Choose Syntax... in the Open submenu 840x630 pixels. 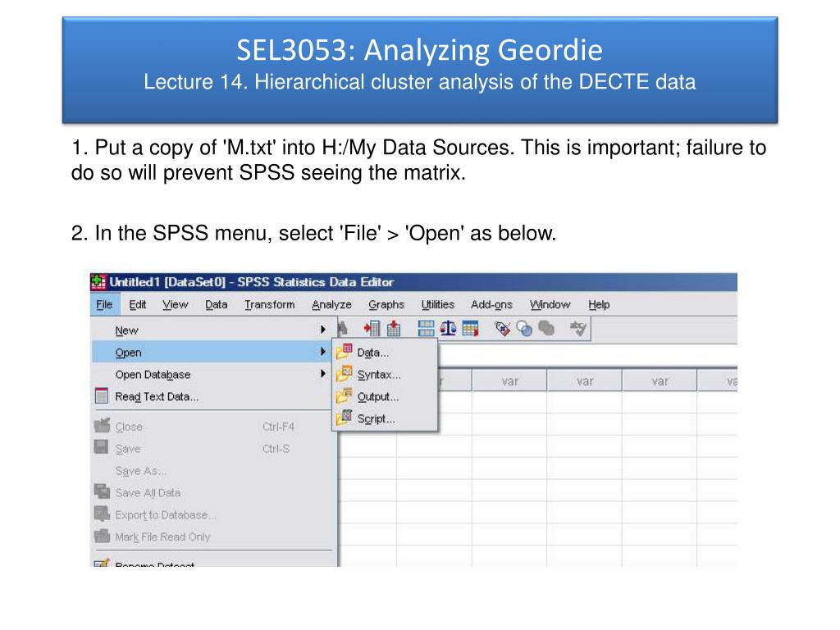coord(385,374)
